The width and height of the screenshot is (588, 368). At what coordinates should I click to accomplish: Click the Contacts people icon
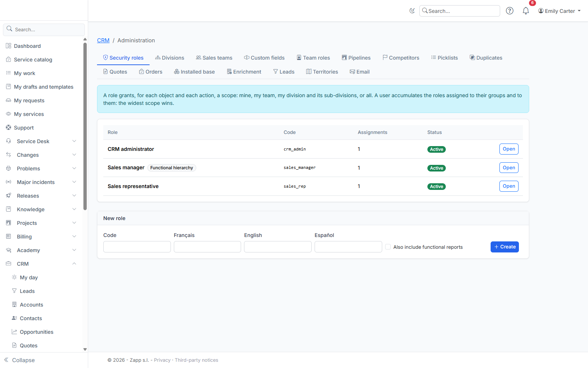pyautogui.click(x=14, y=318)
